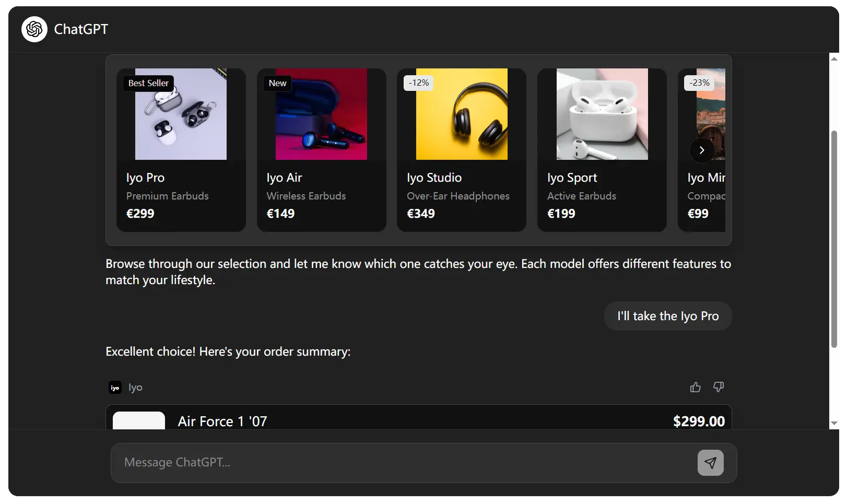The width and height of the screenshot is (847, 504).
Task: Click the 'I'll take the Iyo Pro' message bubble
Action: point(668,316)
